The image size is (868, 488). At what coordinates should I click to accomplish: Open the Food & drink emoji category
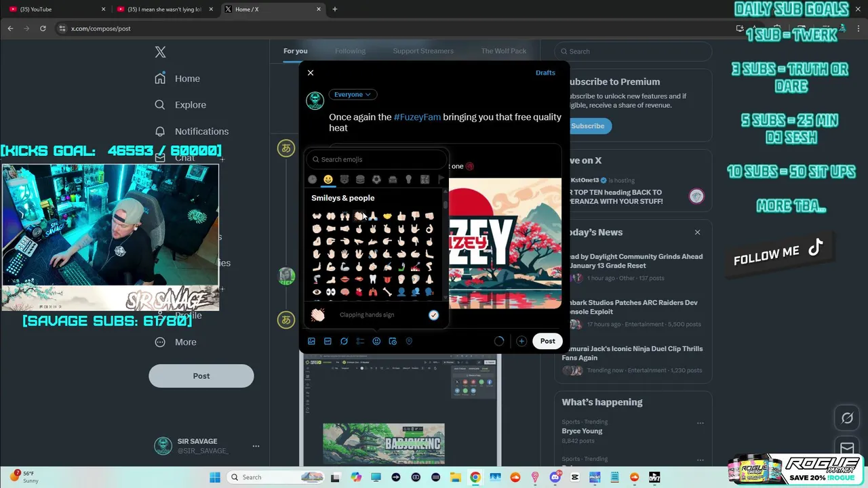point(360,180)
